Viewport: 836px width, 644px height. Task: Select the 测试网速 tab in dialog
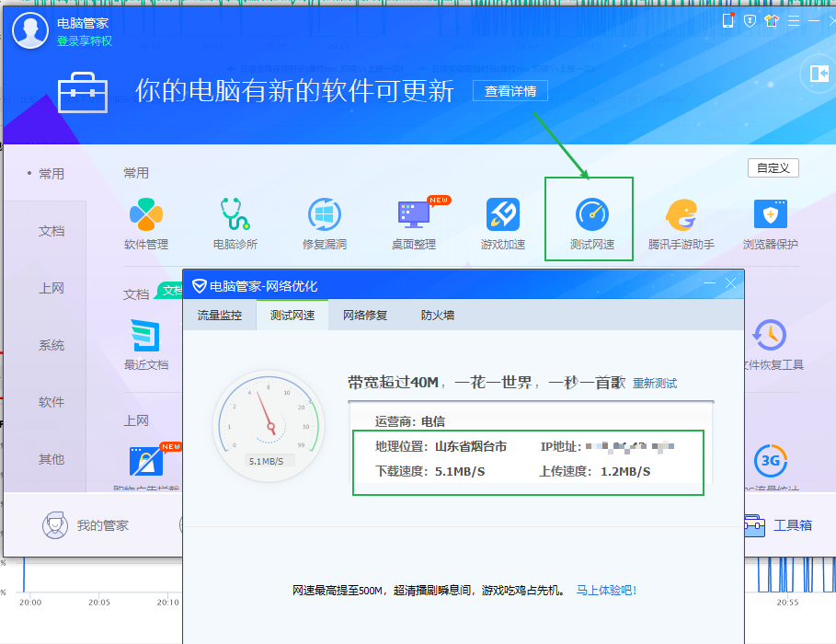(x=292, y=316)
